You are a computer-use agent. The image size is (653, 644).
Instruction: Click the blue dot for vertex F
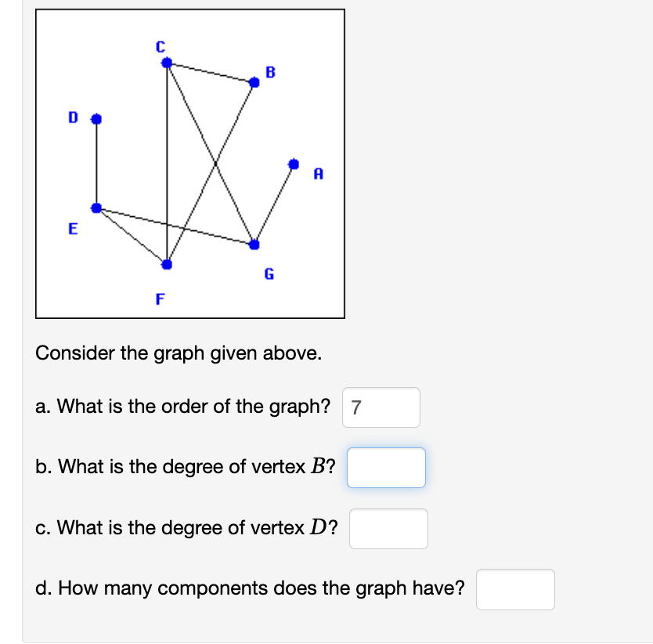coord(166,266)
